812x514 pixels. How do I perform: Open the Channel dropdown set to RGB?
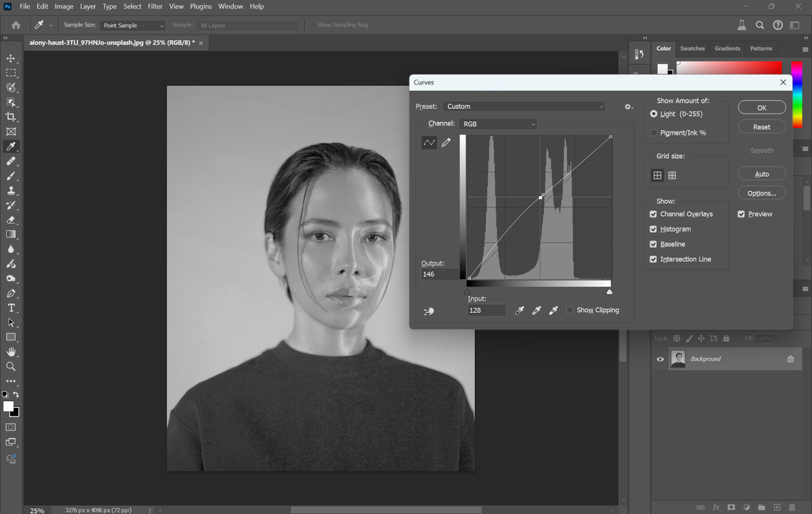499,124
